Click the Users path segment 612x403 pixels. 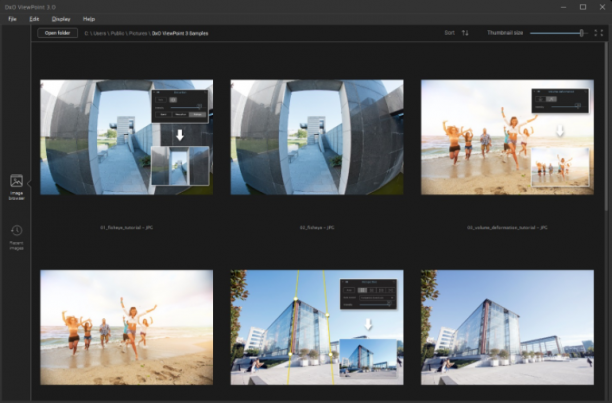click(x=100, y=34)
